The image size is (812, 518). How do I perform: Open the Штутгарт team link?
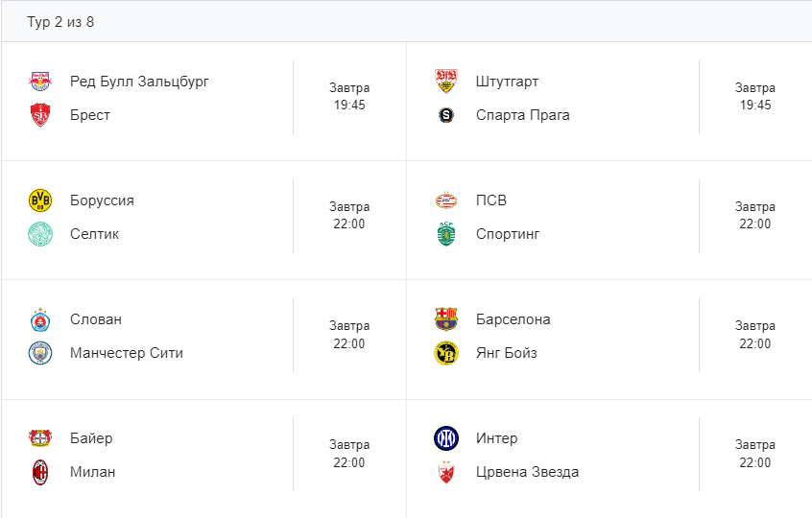[x=507, y=82]
